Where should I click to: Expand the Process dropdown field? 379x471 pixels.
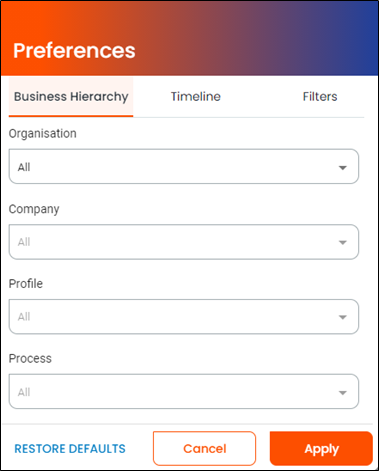coord(184,391)
